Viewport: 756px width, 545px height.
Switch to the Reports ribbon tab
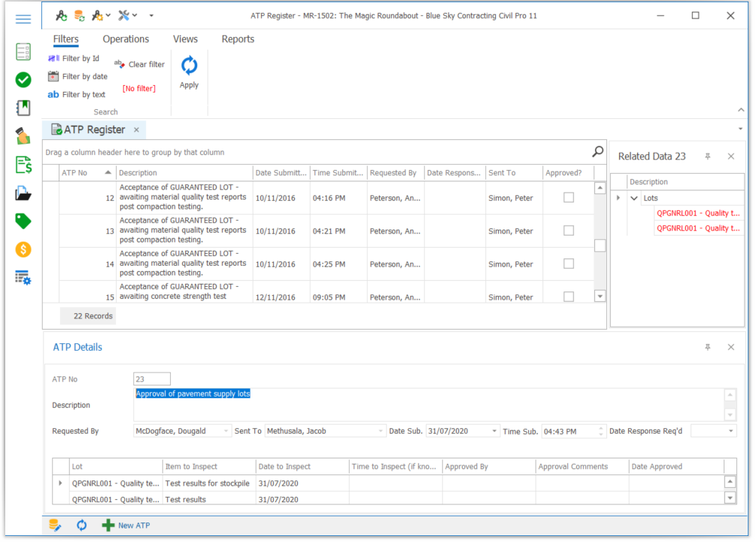click(x=238, y=39)
